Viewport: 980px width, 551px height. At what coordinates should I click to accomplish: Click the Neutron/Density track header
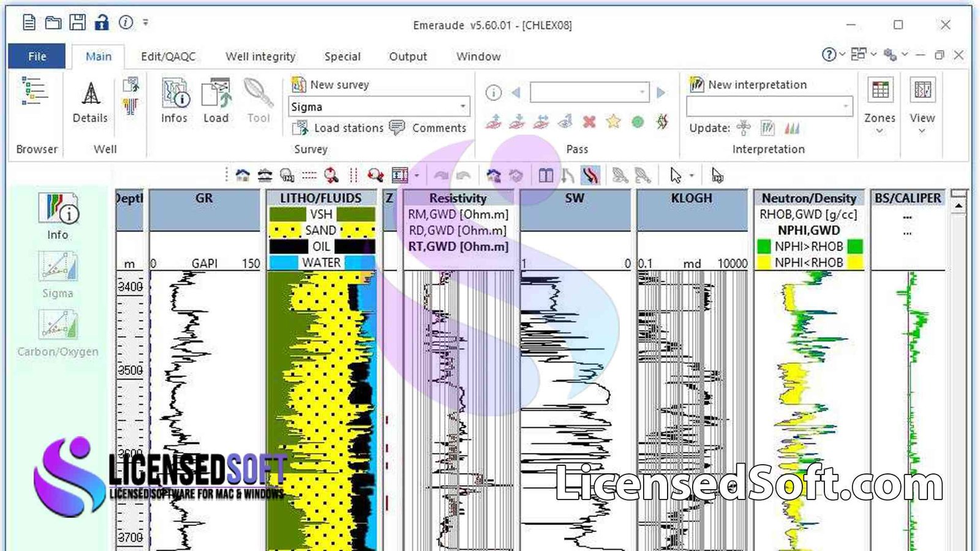pos(809,198)
